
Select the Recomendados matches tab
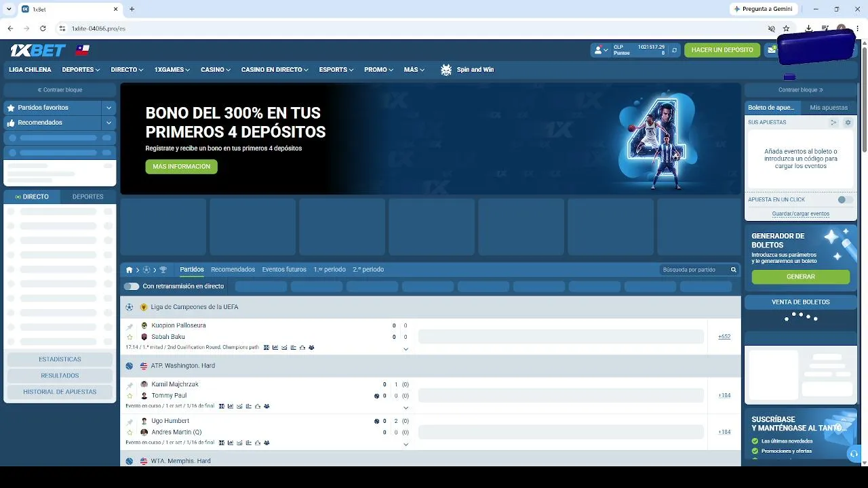pos(233,270)
